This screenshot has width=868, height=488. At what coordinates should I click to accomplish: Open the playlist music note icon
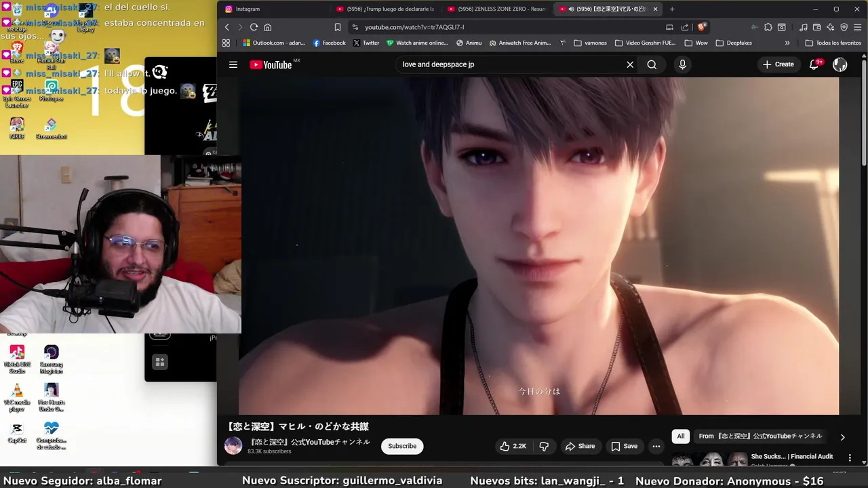(803, 27)
